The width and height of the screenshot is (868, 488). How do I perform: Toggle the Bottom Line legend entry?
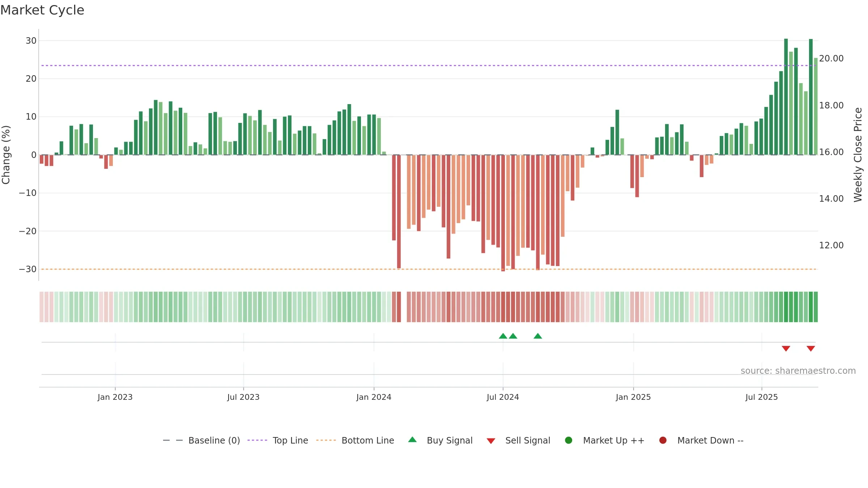[x=355, y=440]
